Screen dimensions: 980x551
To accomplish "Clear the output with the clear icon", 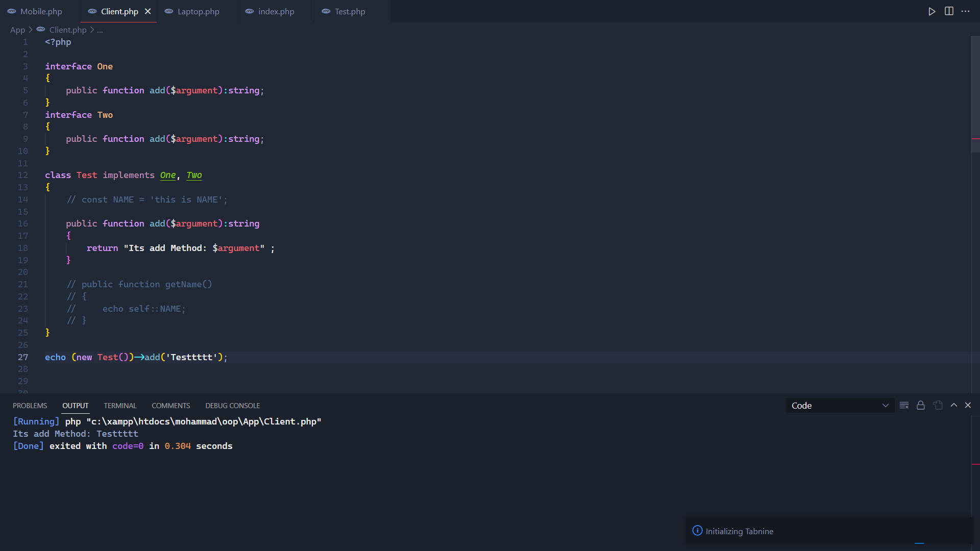I will click(x=904, y=405).
